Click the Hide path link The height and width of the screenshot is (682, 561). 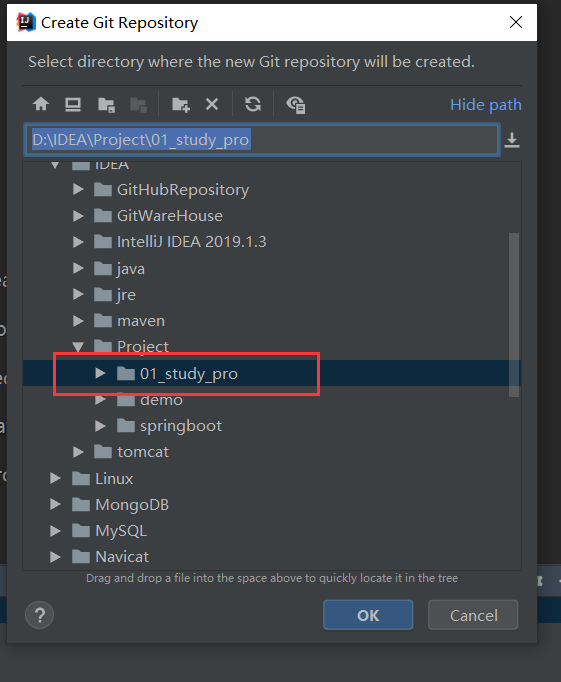click(486, 105)
